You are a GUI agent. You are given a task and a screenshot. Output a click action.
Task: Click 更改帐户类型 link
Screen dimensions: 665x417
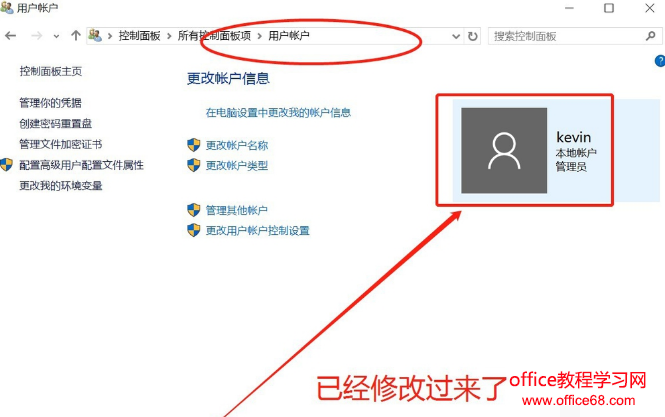click(x=237, y=165)
